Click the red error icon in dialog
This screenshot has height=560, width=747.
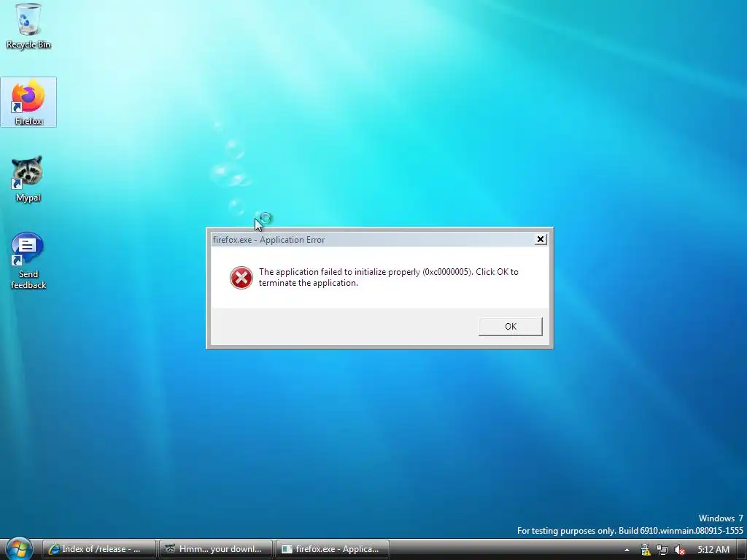(241, 278)
